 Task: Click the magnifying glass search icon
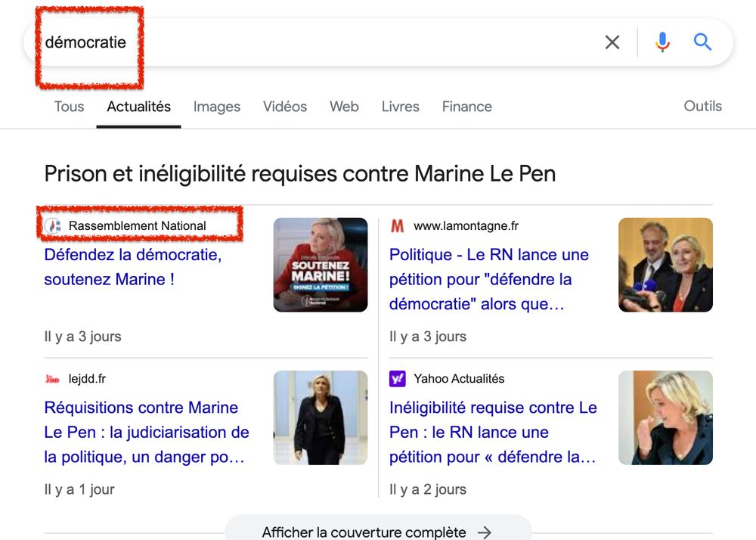coord(702,42)
